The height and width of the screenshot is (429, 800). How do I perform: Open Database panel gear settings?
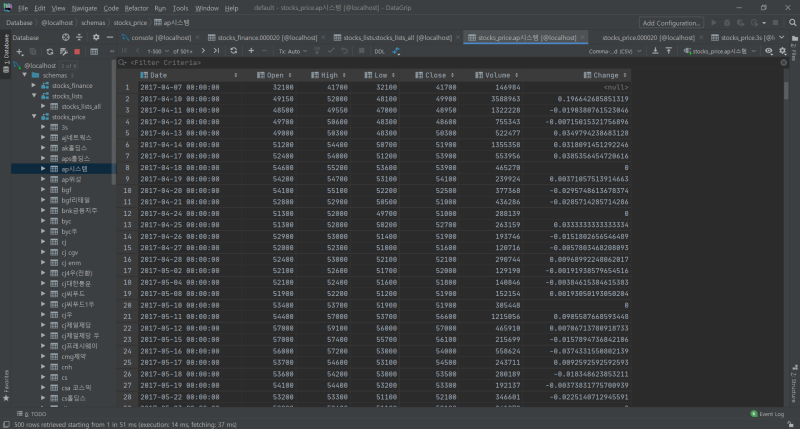coord(96,37)
